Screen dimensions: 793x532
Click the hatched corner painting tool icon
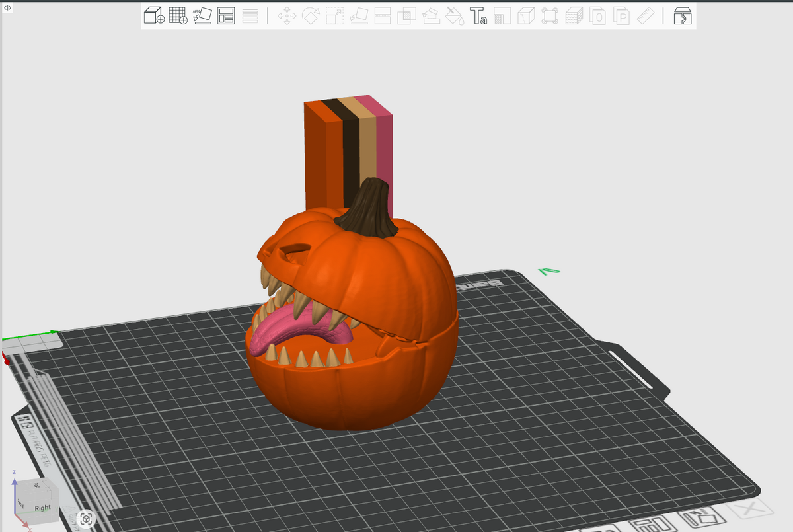(x=502, y=16)
